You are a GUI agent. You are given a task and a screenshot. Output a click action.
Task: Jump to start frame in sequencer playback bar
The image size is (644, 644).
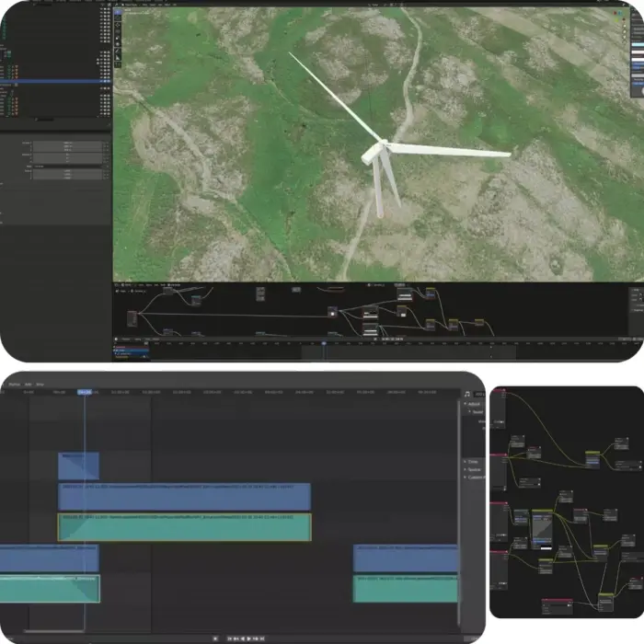coord(230,638)
